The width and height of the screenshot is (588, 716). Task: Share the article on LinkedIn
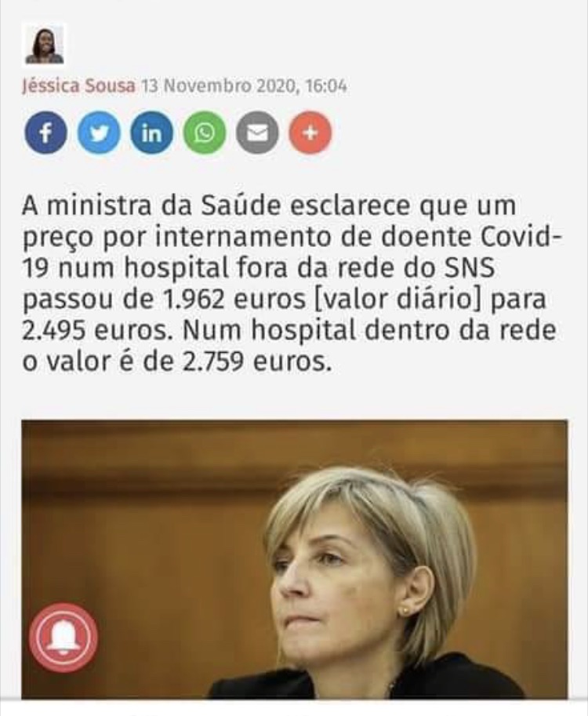click(x=151, y=133)
